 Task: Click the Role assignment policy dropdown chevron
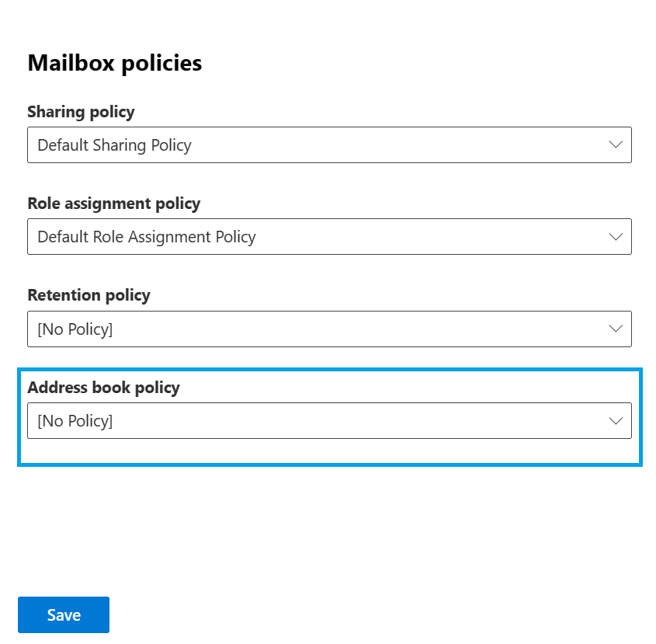tap(616, 237)
